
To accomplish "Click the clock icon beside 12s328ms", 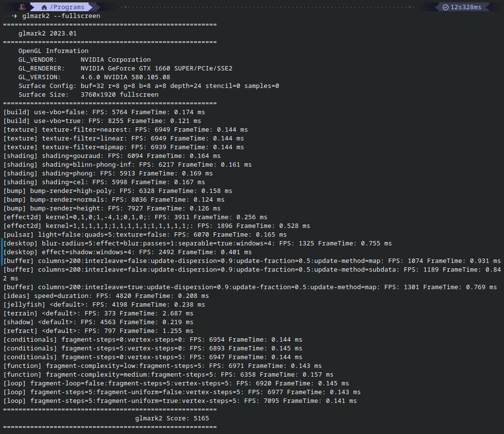I will pyautogui.click(x=446, y=7).
